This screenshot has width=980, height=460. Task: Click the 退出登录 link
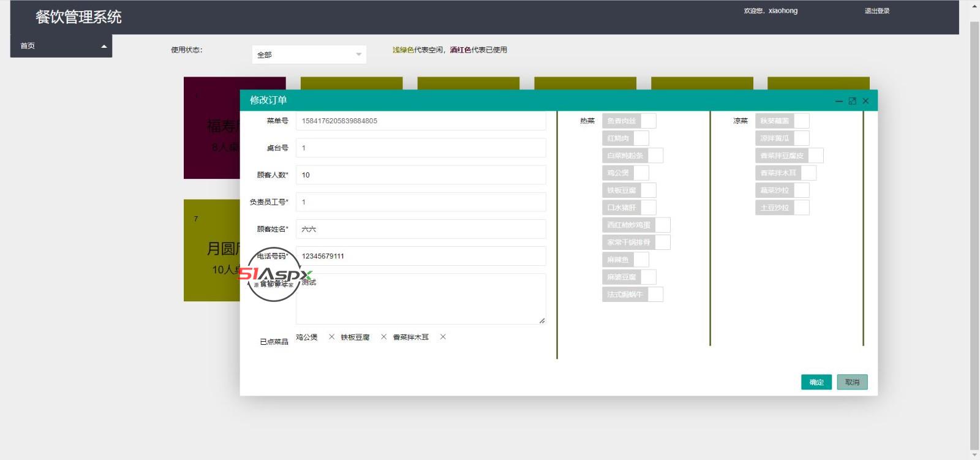point(877,11)
